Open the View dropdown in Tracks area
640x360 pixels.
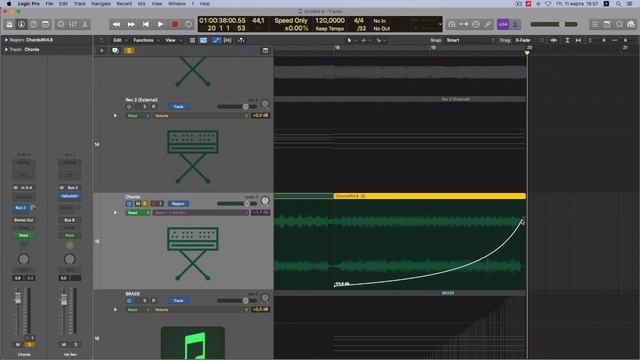pyautogui.click(x=173, y=40)
